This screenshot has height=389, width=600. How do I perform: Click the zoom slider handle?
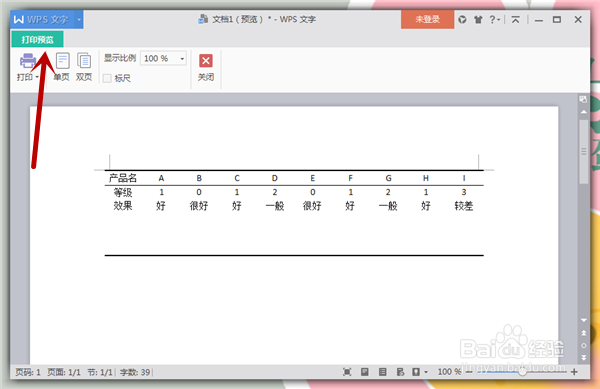pos(522,372)
